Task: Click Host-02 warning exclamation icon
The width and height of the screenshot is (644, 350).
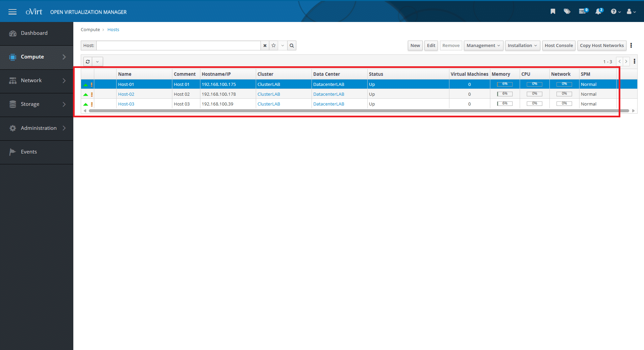Action: [x=92, y=94]
